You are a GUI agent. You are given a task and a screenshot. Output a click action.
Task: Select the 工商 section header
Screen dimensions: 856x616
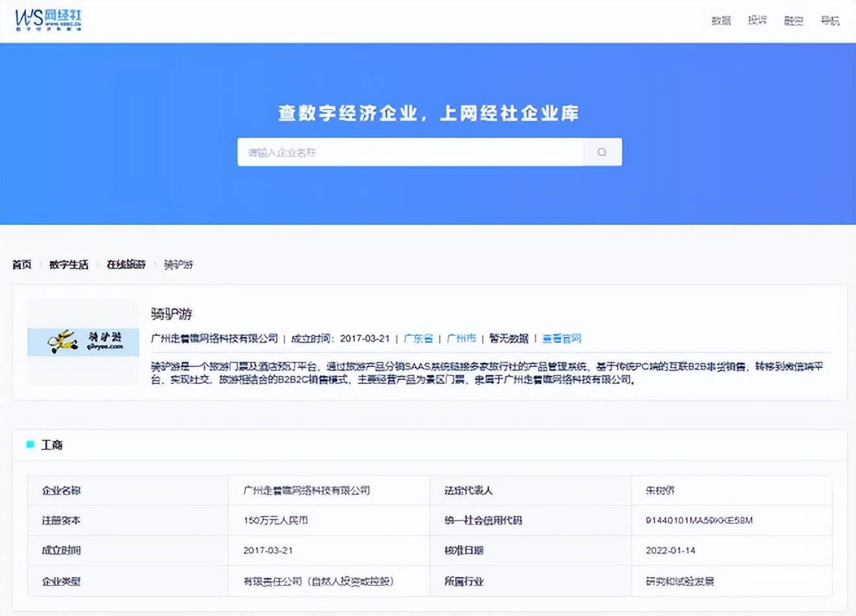[x=52, y=445]
